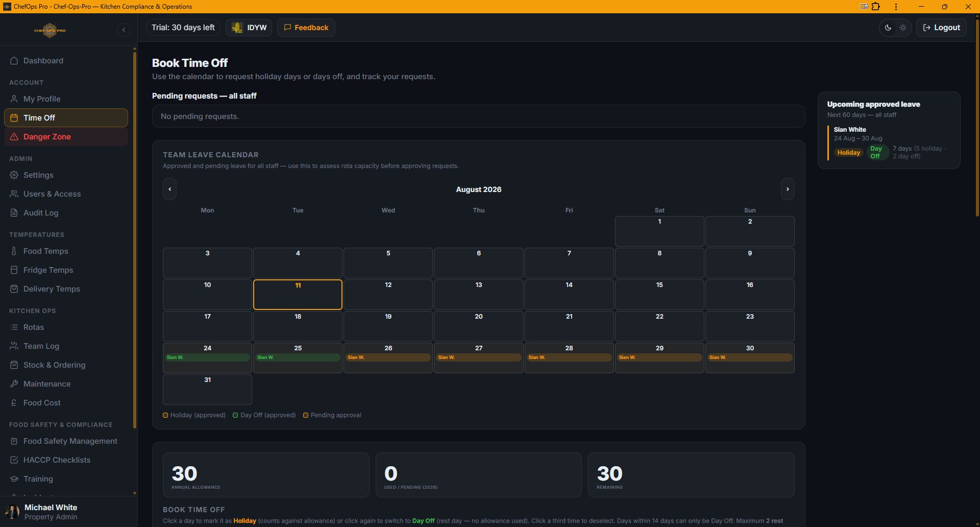
Task: Click the Feedback button
Action: tap(306, 28)
